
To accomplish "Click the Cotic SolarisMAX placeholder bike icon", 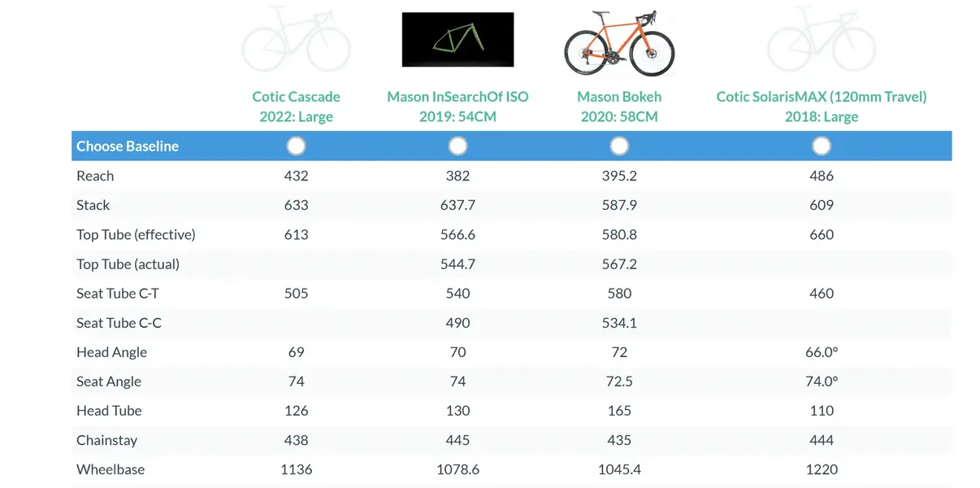I will point(822,40).
